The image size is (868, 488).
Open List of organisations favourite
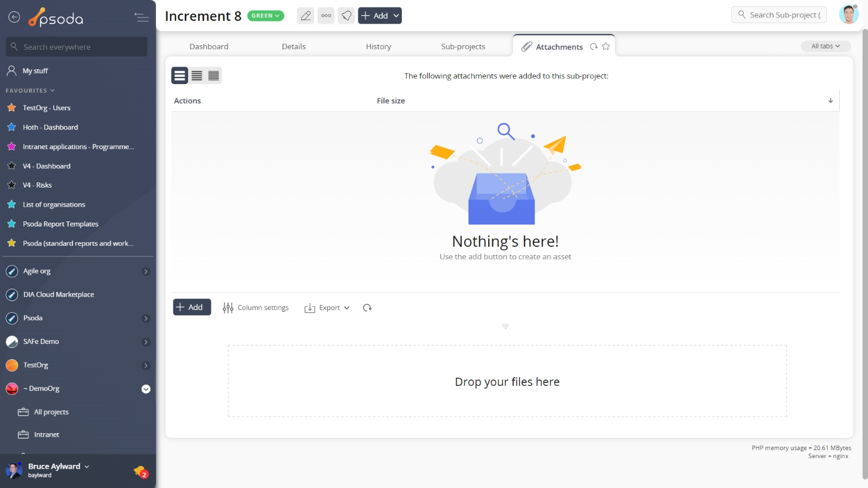click(54, 204)
